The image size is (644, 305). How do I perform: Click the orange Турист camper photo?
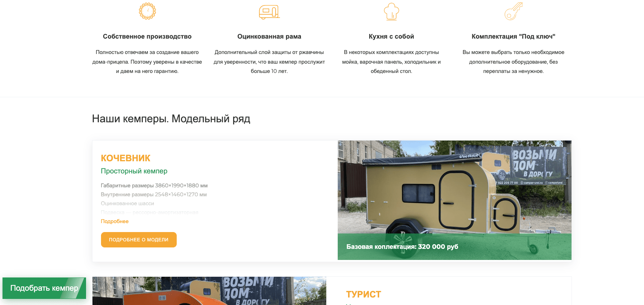(209, 291)
